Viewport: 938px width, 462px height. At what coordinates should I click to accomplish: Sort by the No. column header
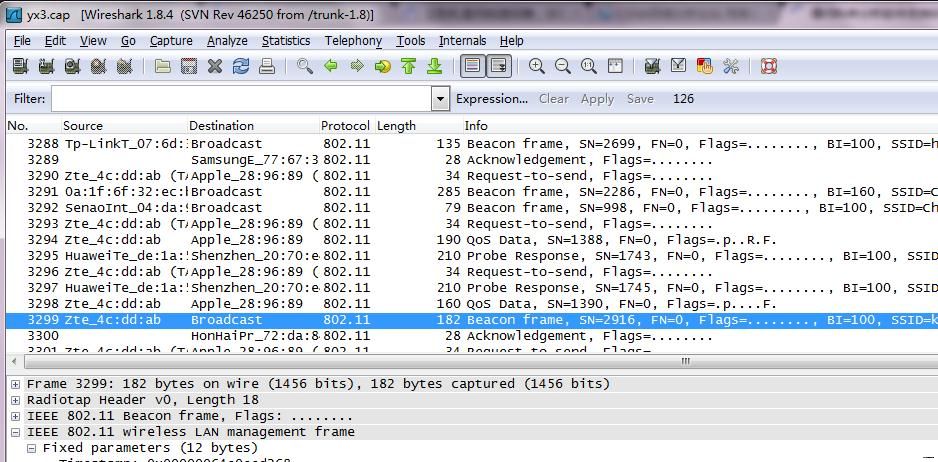(33, 126)
